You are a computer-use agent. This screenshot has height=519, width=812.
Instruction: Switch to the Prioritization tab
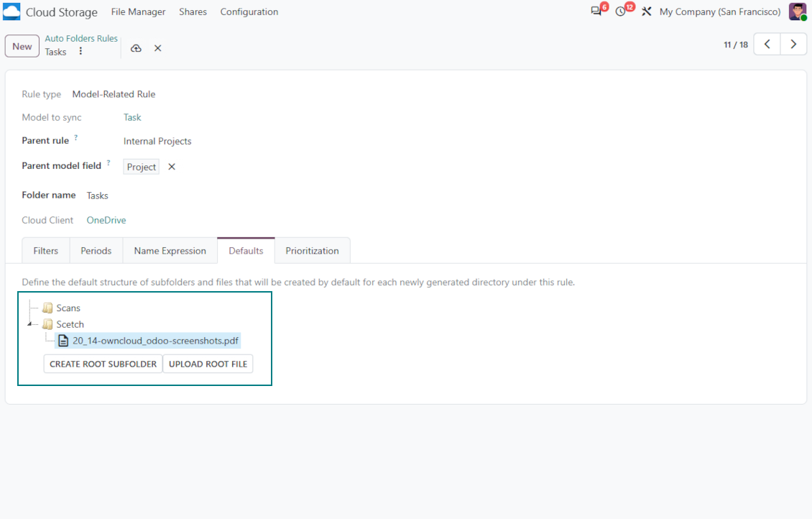(x=313, y=251)
